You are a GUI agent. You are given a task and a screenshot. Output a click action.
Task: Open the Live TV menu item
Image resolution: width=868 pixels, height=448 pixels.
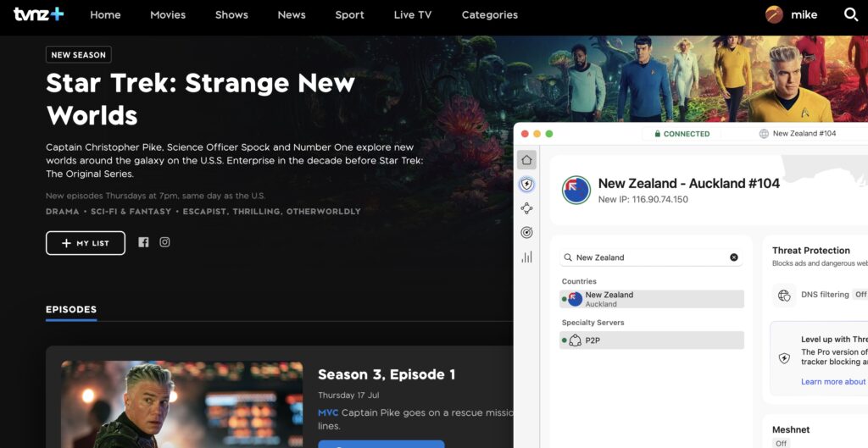click(413, 15)
